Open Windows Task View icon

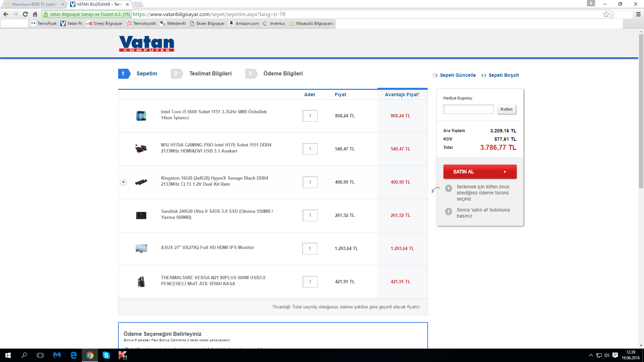40,355
